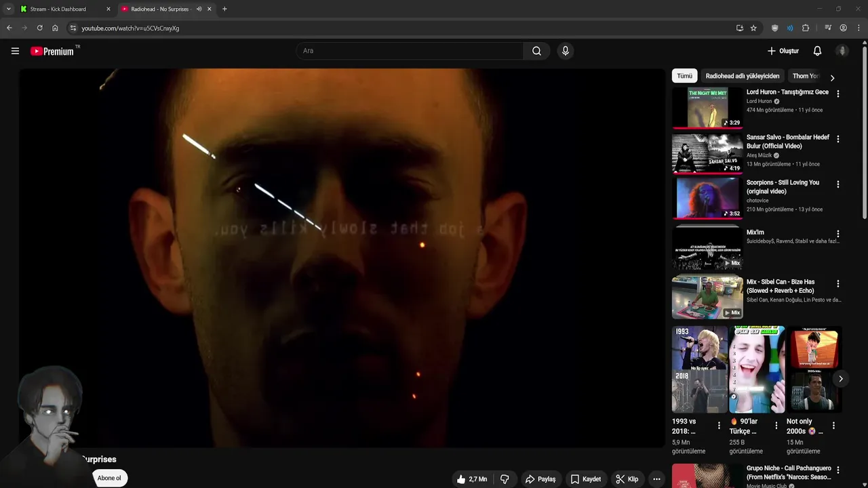
Task: Open media controls music icon
Action: click(x=828, y=28)
